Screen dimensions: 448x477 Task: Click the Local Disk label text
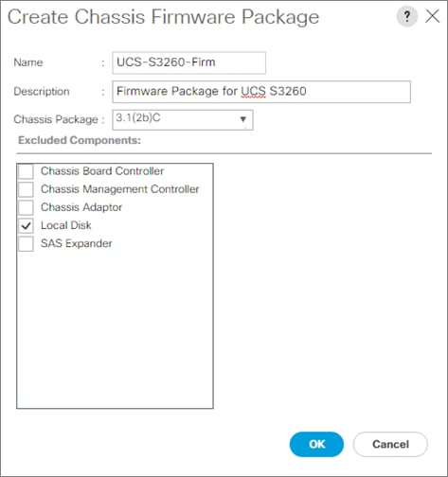[x=66, y=225]
